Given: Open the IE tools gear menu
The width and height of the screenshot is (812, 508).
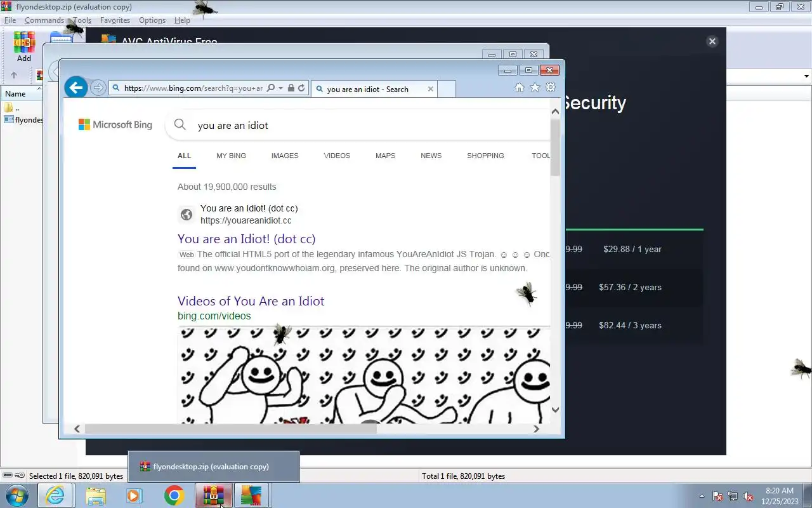Looking at the screenshot, I should click(x=551, y=88).
